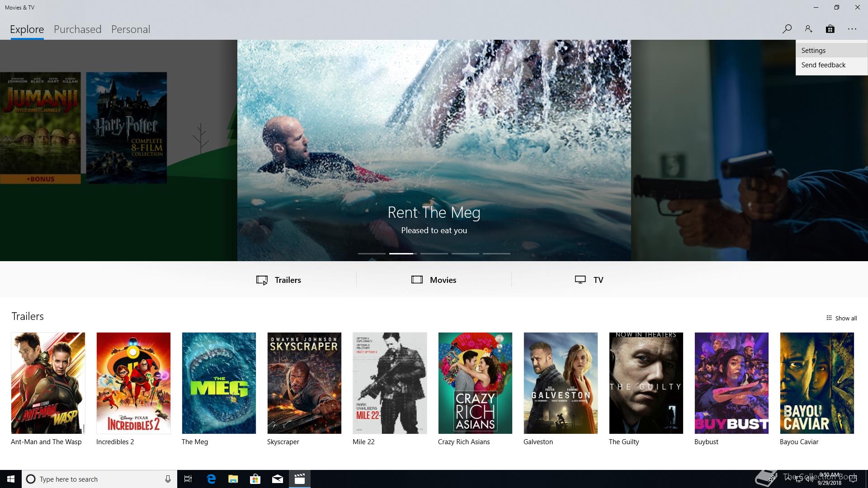Switch to the Explore tab
This screenshot has height=488, width=868.
click(27, 29)
